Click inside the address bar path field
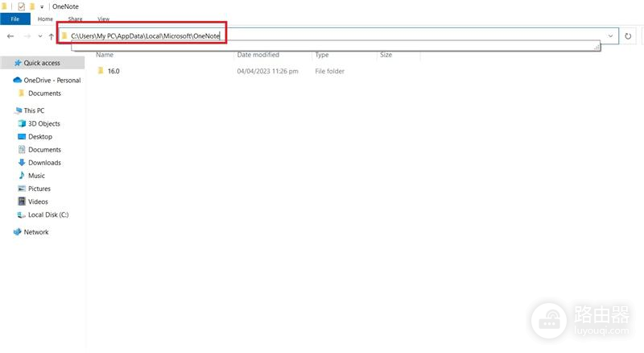Viewport: 644px width, 353px height. (x=337, y=35)
